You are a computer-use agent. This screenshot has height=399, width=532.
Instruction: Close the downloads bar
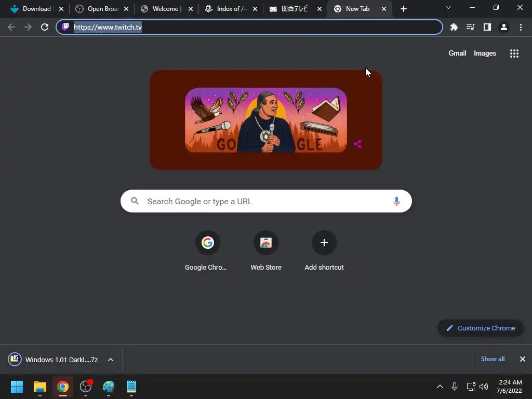pyautogui.click(x=523, y=359)
